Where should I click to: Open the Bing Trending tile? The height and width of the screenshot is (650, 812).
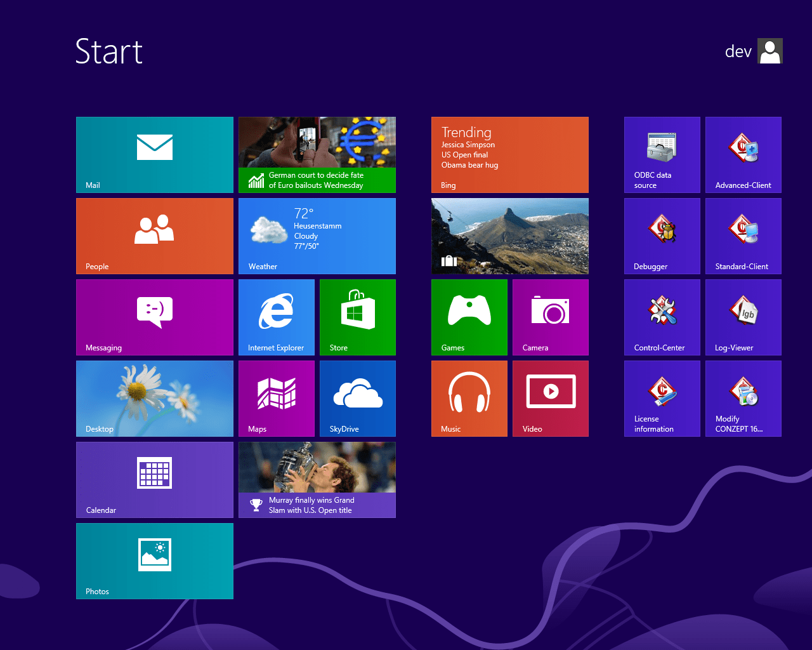pos(509,154)
